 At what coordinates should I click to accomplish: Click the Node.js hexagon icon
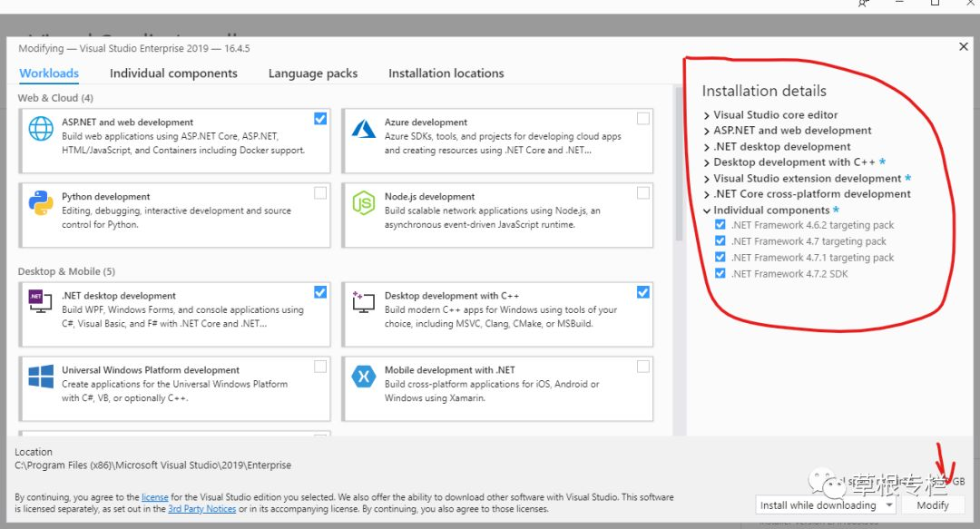click(x=363, y=202)
